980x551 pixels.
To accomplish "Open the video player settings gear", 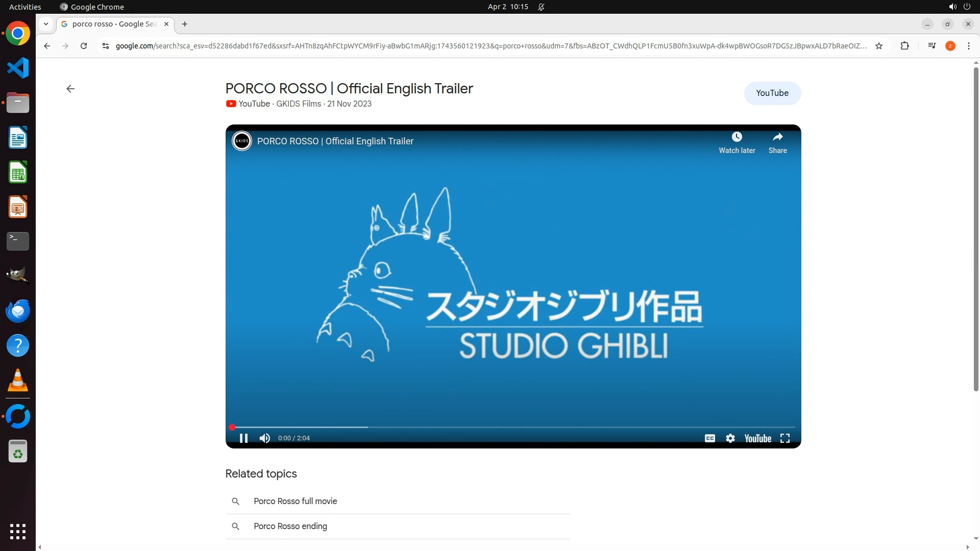I will [730, 438].
